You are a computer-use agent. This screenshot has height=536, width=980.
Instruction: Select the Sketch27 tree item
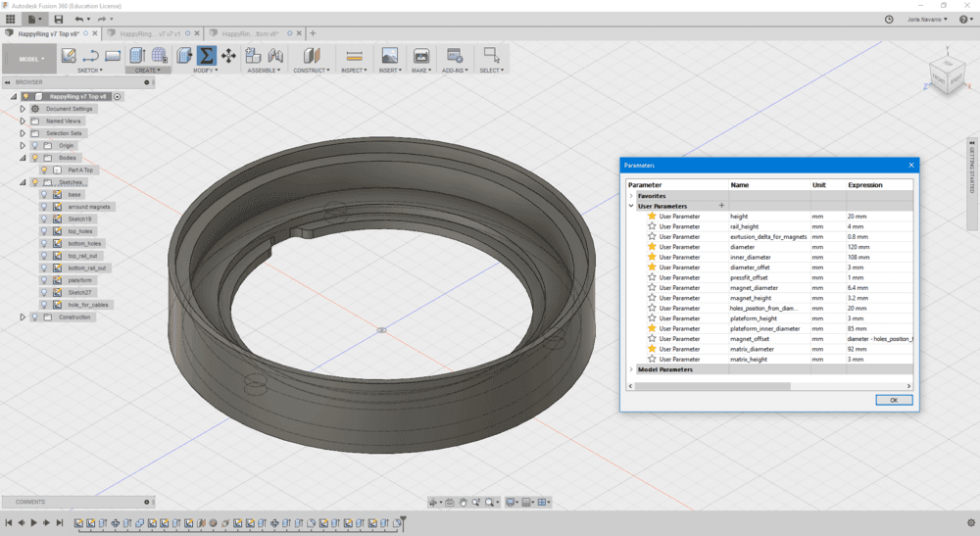tap(79, 292)
